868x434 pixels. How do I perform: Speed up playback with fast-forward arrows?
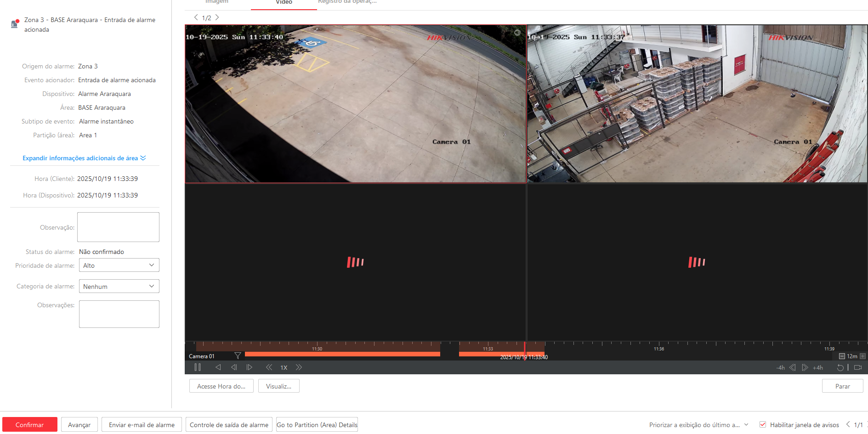pos(299,367)
